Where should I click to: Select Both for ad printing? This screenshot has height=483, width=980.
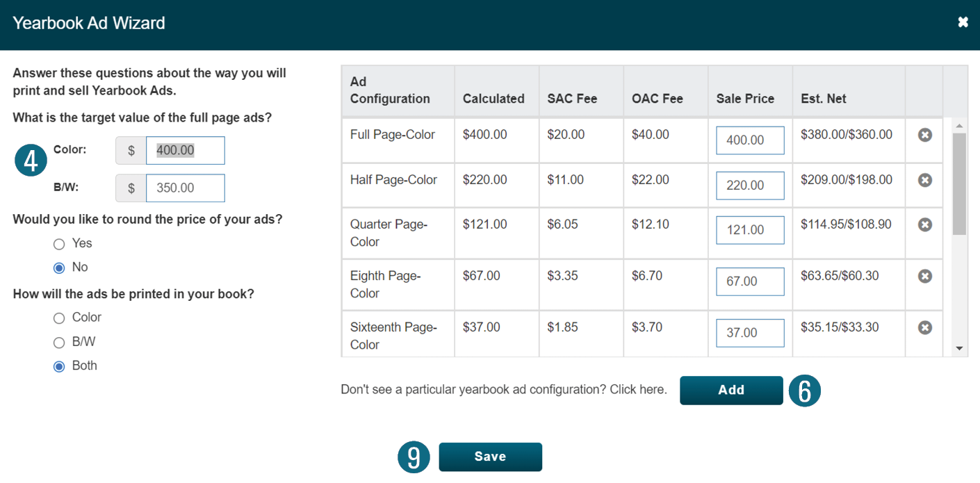coord(59,366)
